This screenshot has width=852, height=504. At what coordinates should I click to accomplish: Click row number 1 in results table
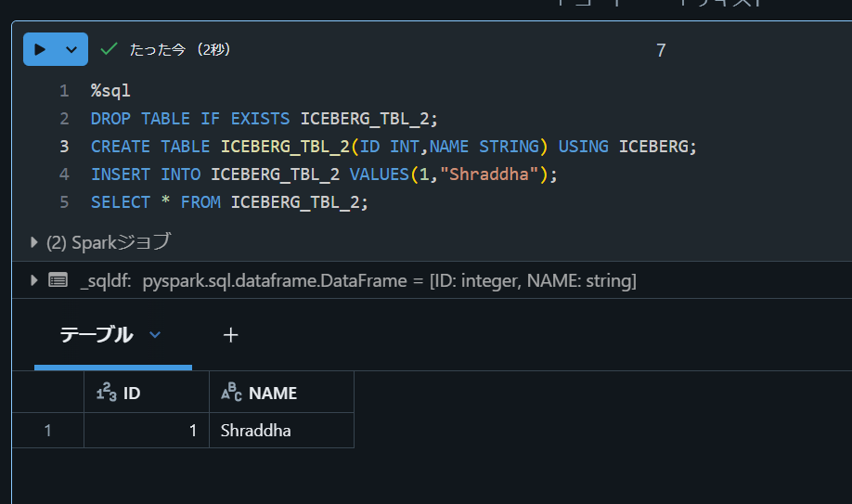[48, 431]
